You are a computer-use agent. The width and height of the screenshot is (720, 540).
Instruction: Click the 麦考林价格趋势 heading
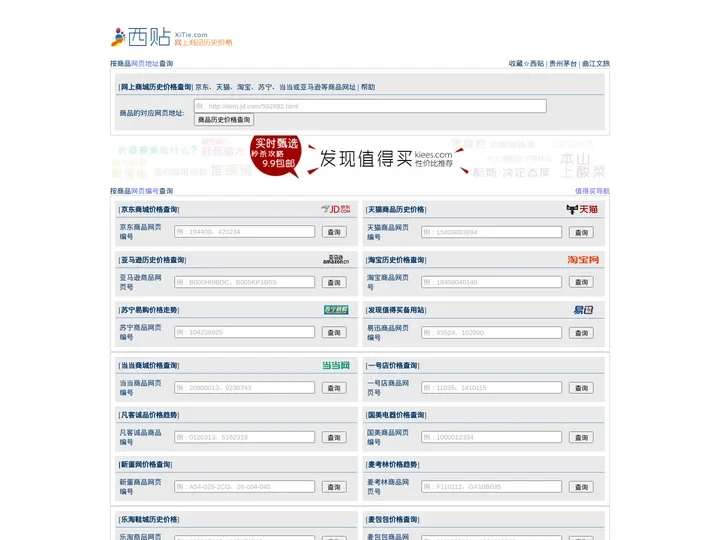click(x=393, y=464)
